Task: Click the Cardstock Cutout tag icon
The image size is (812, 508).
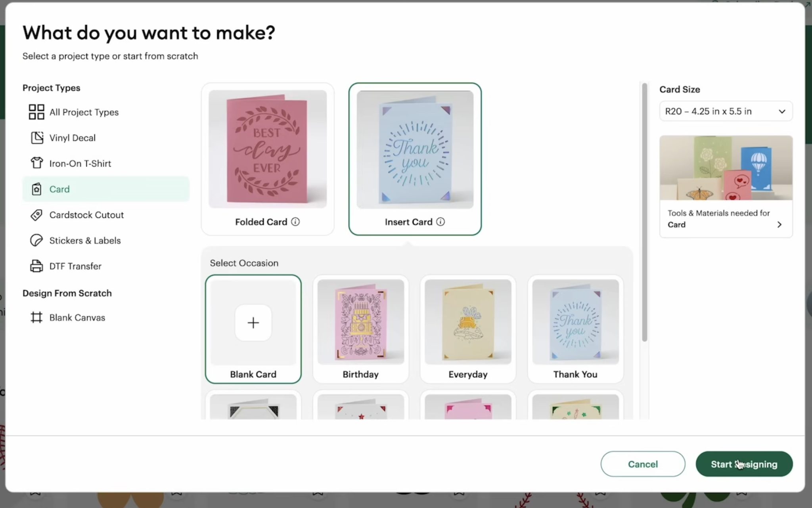Action: coord(37,215)
